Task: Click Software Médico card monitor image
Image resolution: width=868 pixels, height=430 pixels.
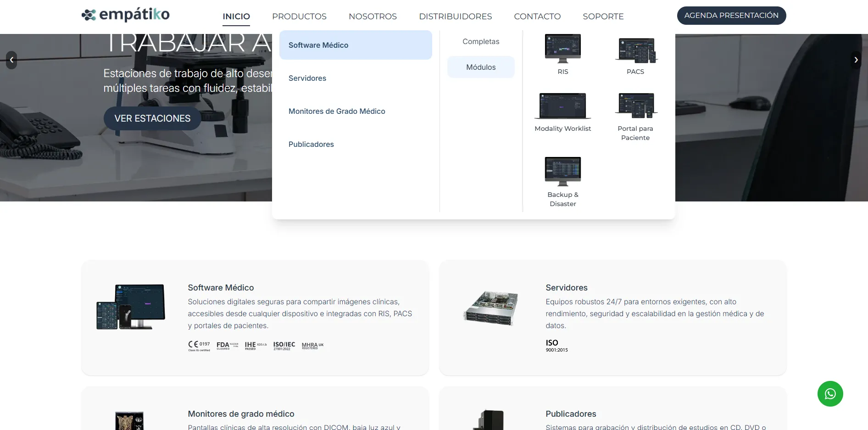Action: [x=131, y=307]
